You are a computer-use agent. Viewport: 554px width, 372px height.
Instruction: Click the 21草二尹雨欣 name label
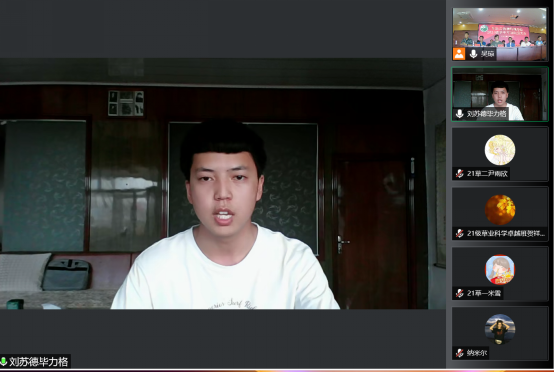coord(487,173)
